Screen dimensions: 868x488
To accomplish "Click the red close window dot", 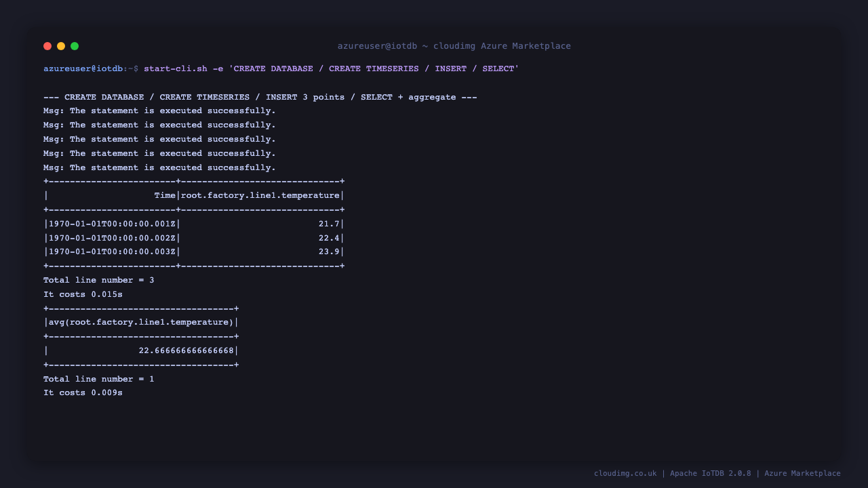I will coord(47,46).
